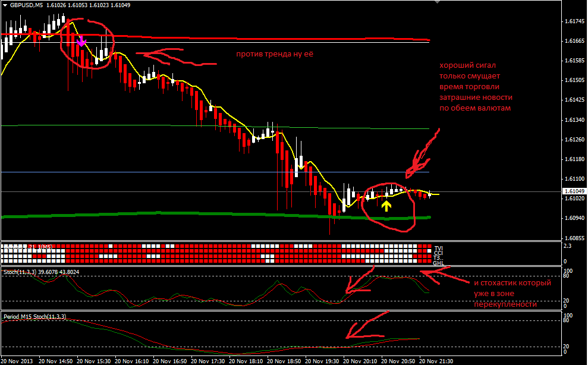588x365 pixels.
Task: Click the GBPUSD,M5 chart title text
Action: 26,5
